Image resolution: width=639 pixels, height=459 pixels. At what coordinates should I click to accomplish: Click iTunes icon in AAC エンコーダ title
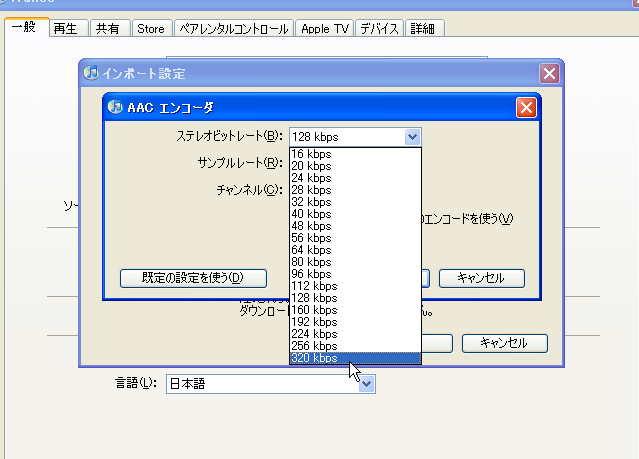(x=115, y=107)
